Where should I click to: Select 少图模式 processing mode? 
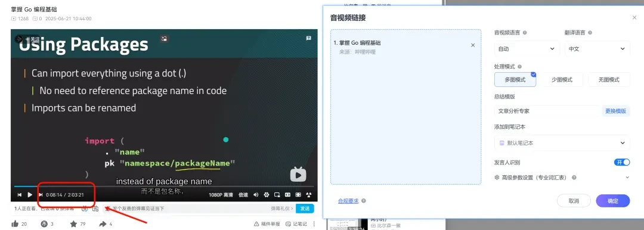[x=562, y=80]
